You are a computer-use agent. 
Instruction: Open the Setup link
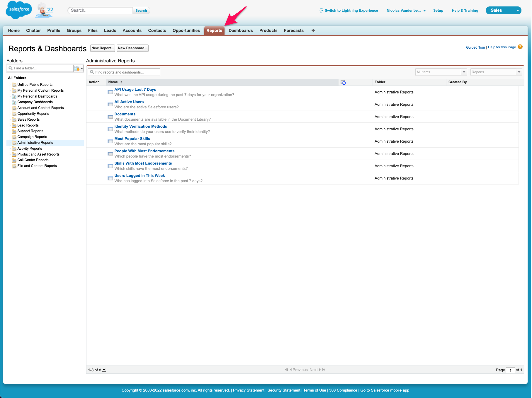click(x=438, y=11)
